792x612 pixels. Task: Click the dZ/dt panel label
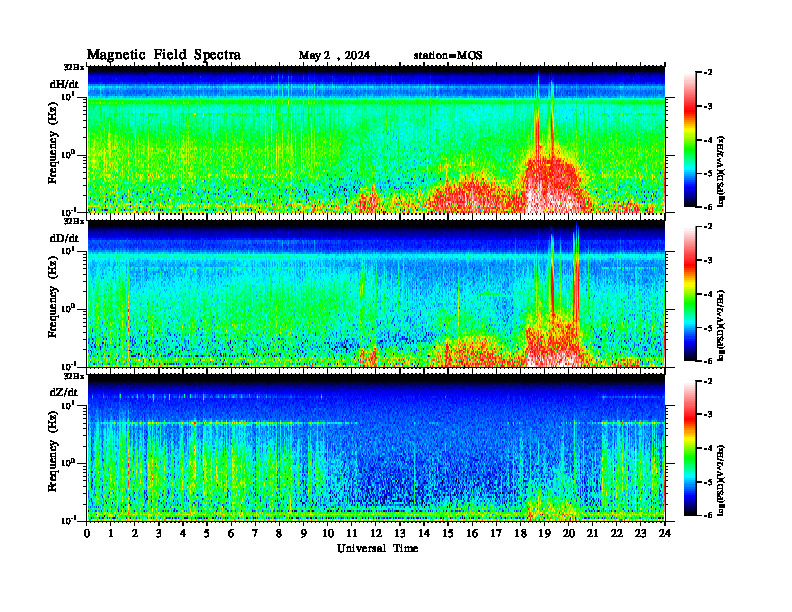64,392
